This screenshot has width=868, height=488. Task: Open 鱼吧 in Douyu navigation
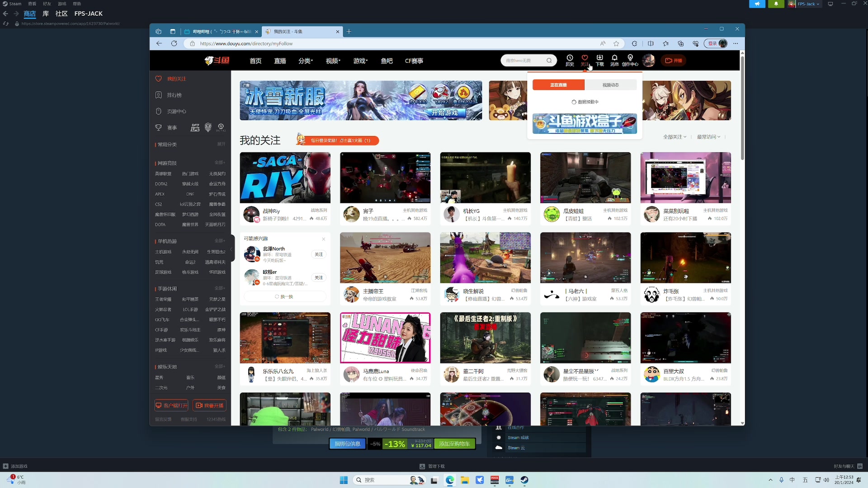[387, 61]
